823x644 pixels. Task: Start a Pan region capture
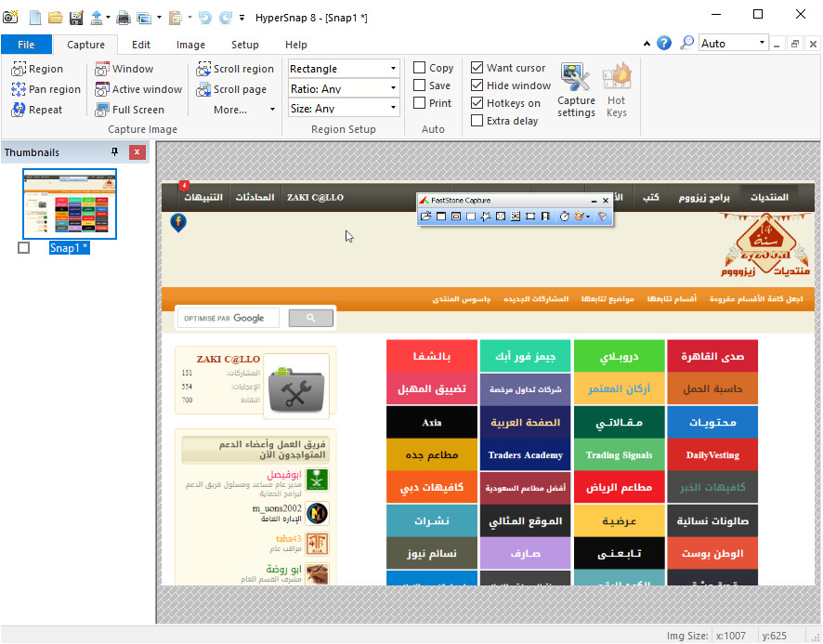pyautogui.click(x=46, y=89)
